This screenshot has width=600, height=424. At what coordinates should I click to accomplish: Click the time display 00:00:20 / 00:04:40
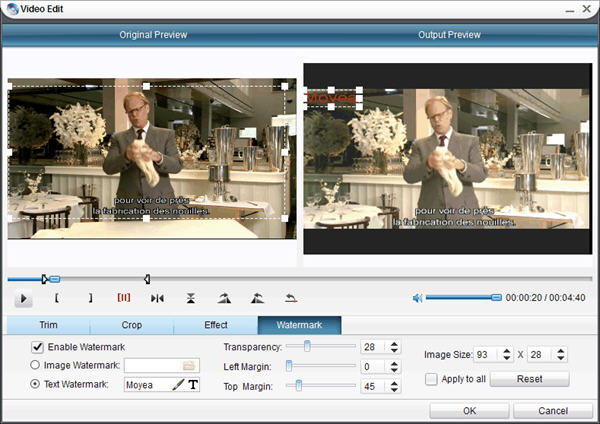tap(545, 298)
